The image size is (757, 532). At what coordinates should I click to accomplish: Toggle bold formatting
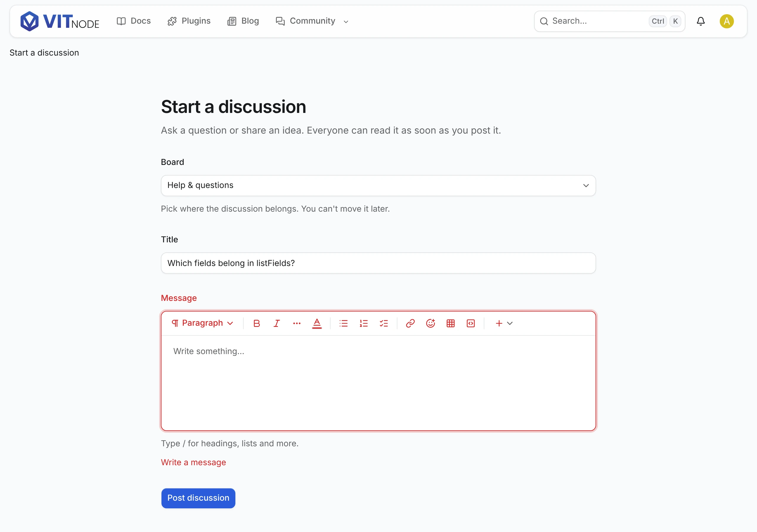(256, 323)
